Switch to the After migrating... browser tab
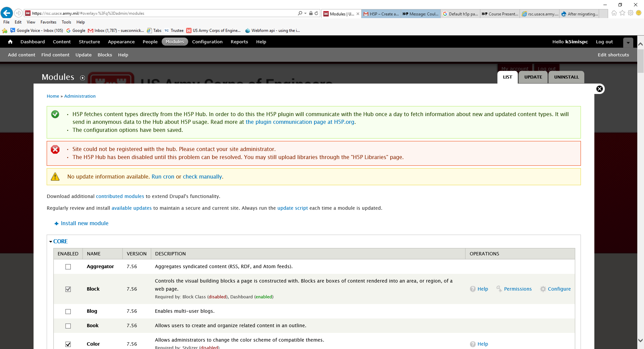Viewport: 644px width, 349px height. click(x=579, y=14)
